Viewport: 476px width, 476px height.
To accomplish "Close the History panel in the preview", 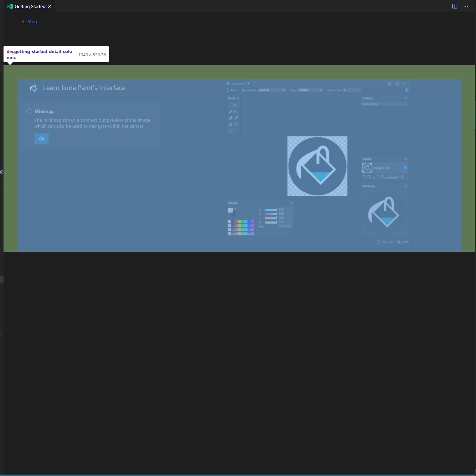I will tap(406, 98).
